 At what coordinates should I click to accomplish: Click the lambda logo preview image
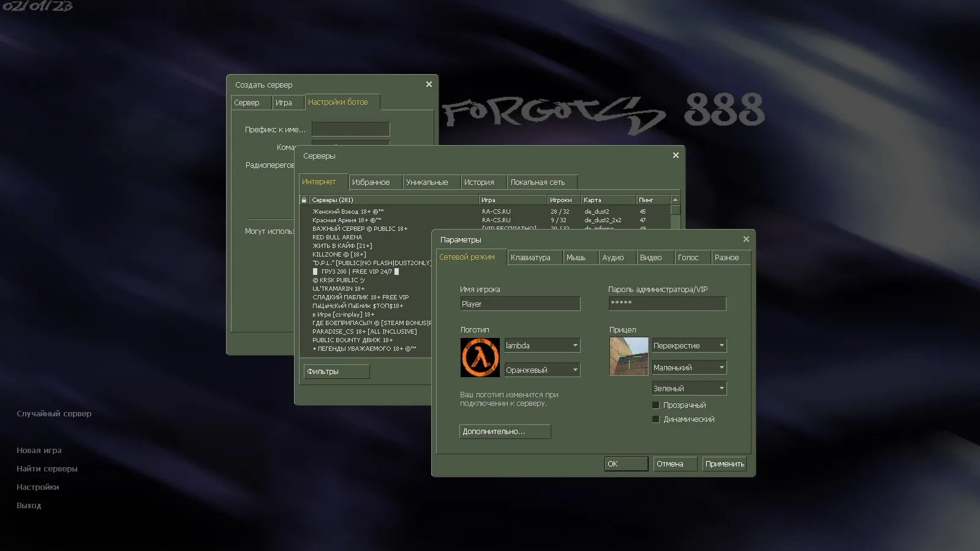pos(480,358)
